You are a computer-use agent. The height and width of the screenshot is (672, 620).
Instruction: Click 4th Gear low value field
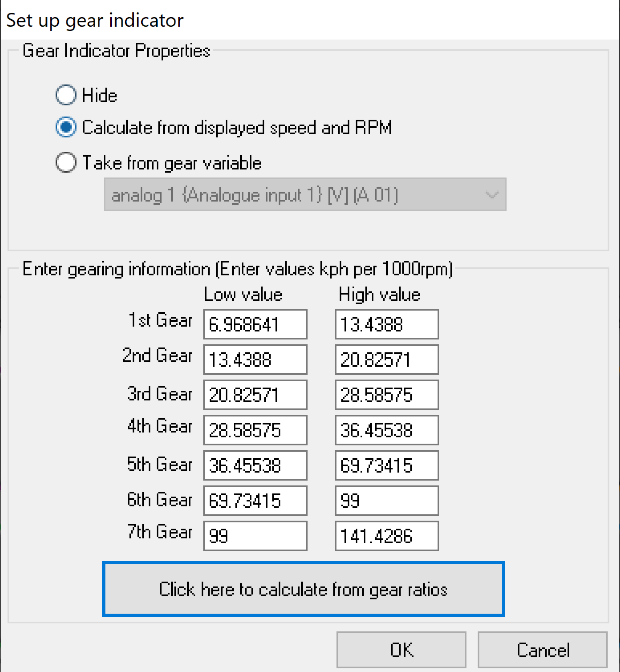pyautogui.click(x=255, y=430)
